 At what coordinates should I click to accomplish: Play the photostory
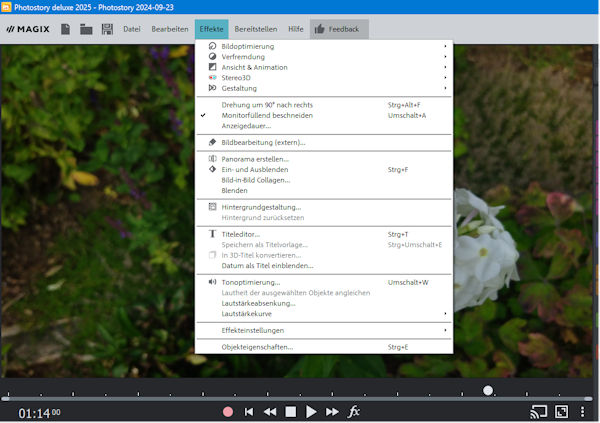[311, 412]
